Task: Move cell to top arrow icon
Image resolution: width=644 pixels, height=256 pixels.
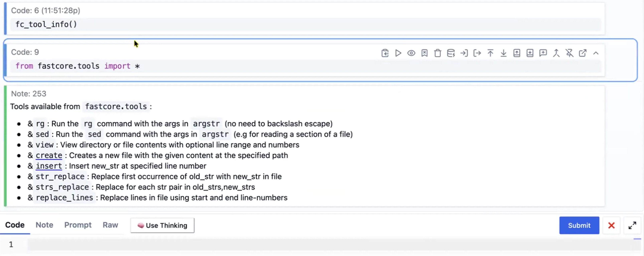Action: pyautogui.click(x=490, y=53)
